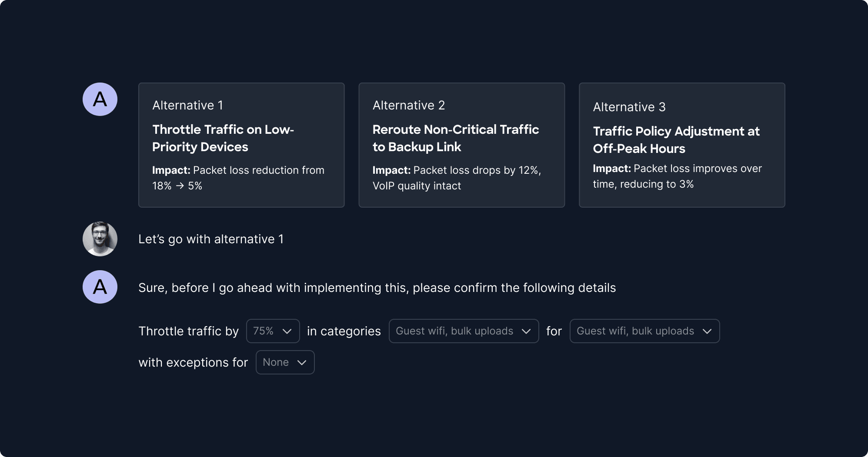
Task: Open the 75% throttle percentage dropdown
Action: click(x=273, y=331)
